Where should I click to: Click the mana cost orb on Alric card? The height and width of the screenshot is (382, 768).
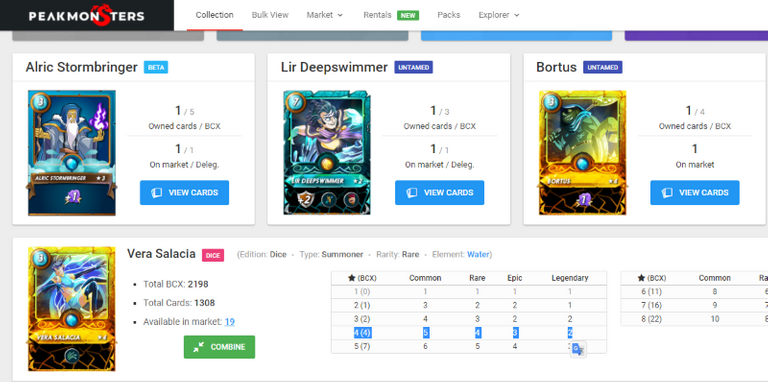(x=40, y=102)
